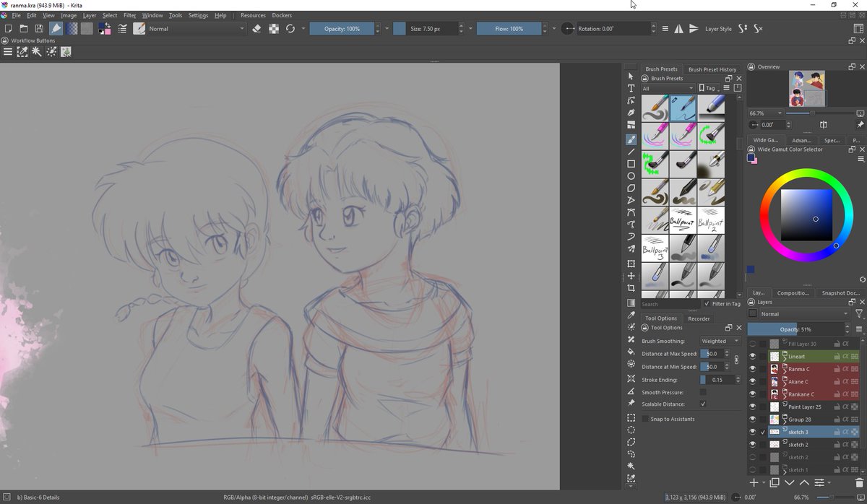Select the Crop tool

[631, 288]
